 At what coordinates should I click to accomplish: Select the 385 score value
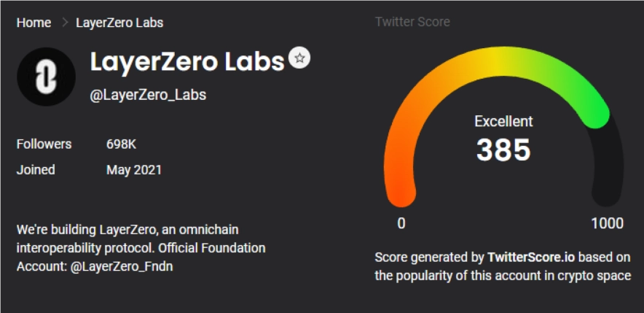coord(503,150)
